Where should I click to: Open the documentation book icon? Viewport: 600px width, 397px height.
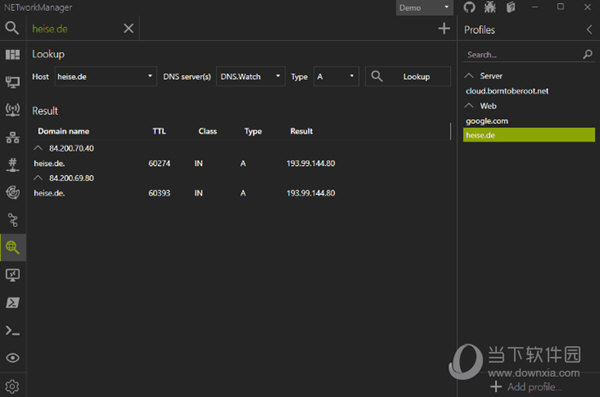511,7
